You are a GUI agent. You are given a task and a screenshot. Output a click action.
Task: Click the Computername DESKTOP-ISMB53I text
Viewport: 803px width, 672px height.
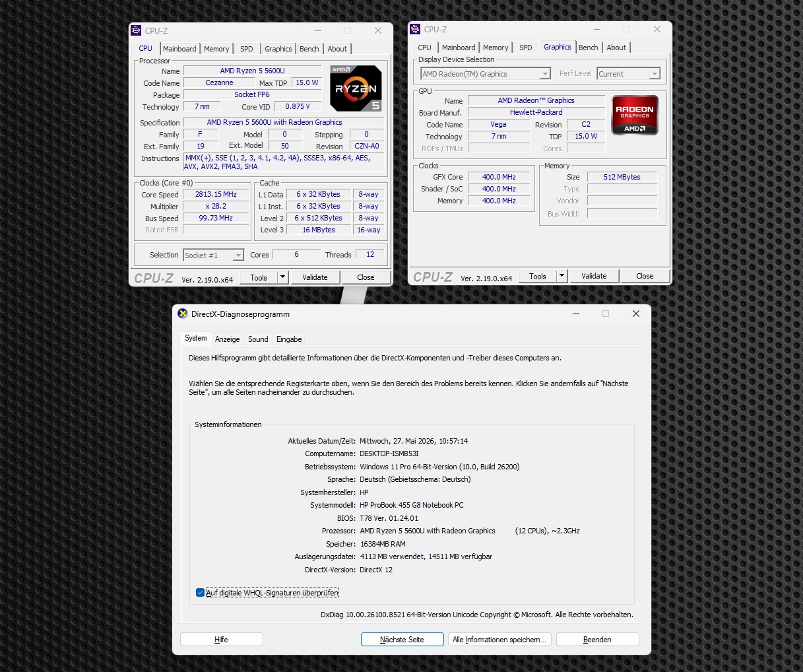[389, 454]
